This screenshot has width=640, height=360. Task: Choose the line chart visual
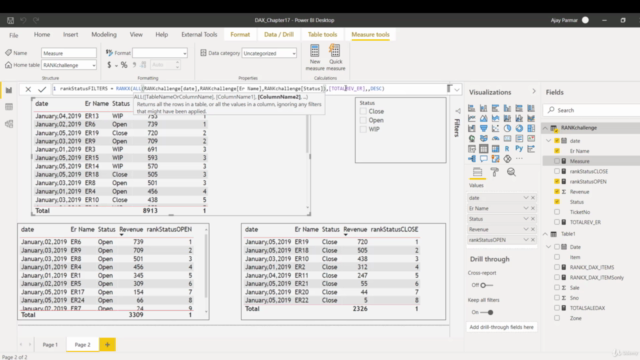(x=471, y=118)
